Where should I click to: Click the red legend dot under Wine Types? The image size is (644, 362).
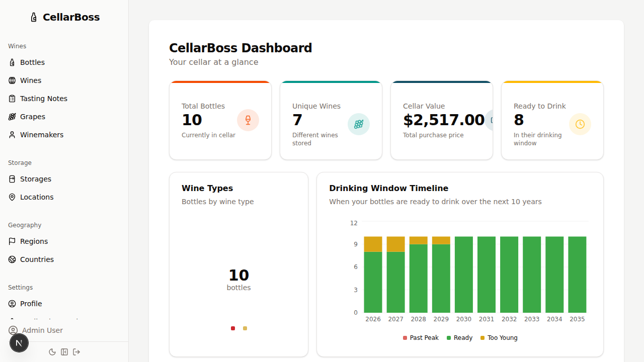tap(232, 328)
